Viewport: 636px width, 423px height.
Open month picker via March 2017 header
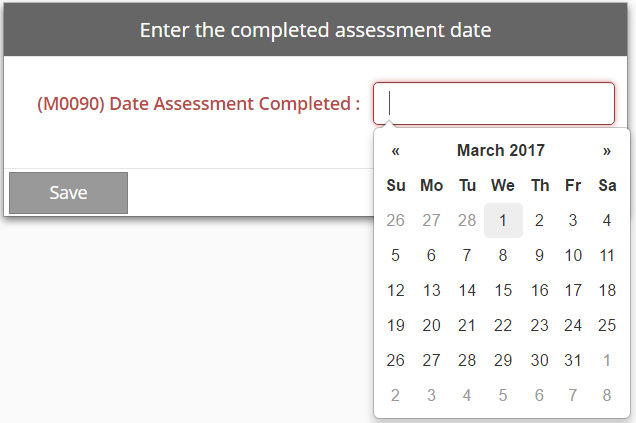pyautogui.click(x=501, y=151)
